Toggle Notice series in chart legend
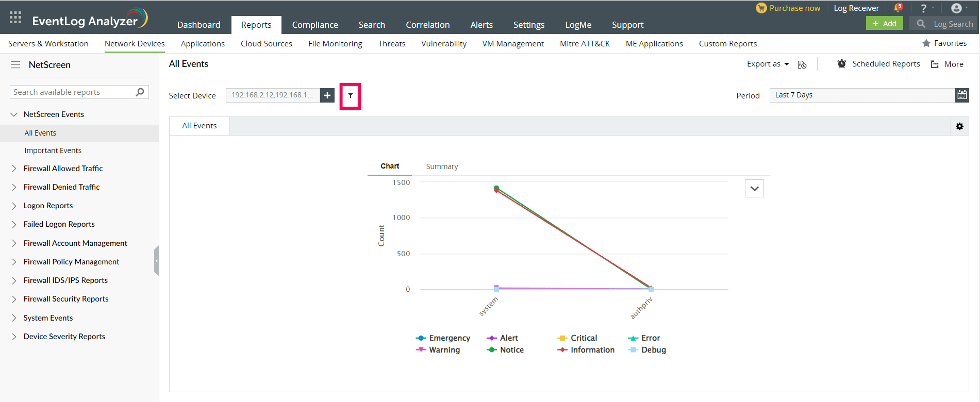 (505, 350)
